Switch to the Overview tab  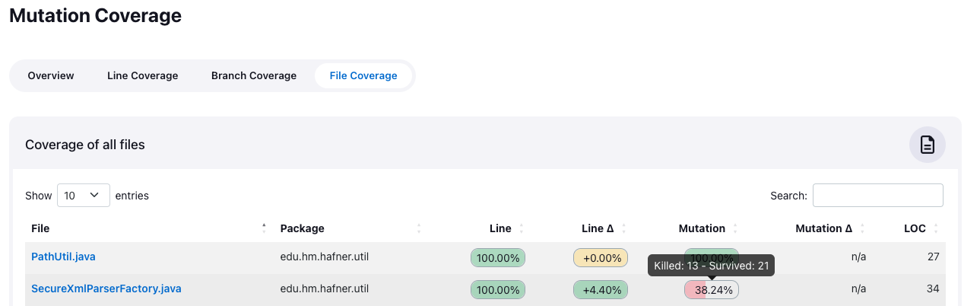click(x=51, y=76)
